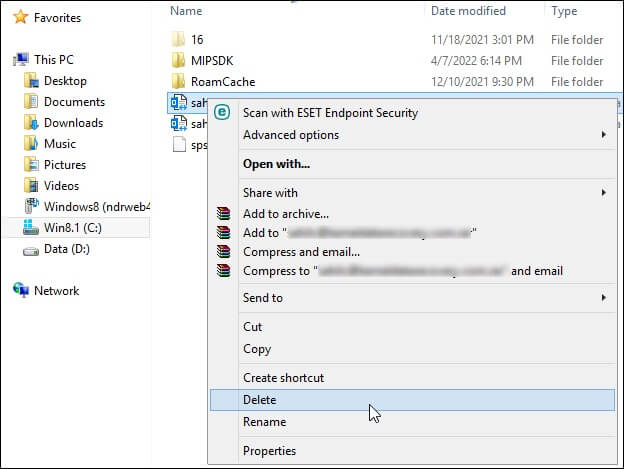Open Downloads in the navigation pane
The height and width of the screenshot is (469, 624).
(73, 123)
